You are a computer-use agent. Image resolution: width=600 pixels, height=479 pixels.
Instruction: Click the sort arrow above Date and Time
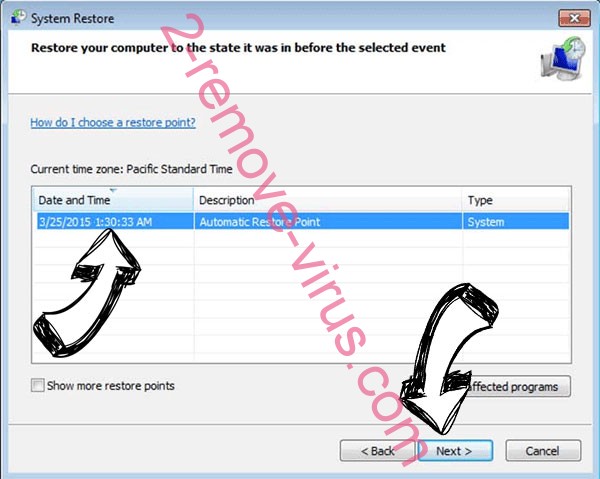coord(113,190)
